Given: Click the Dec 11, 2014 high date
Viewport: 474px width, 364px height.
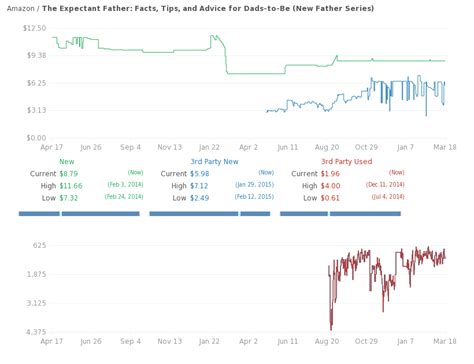Looking at the screenshot, I should coord(385,185).
